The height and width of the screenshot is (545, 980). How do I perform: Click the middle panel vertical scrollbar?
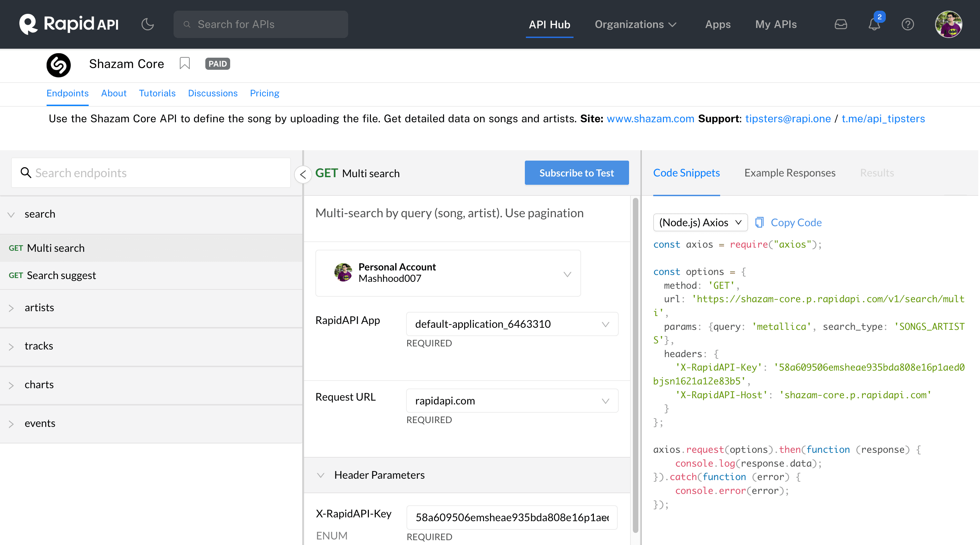pos(635,366)
